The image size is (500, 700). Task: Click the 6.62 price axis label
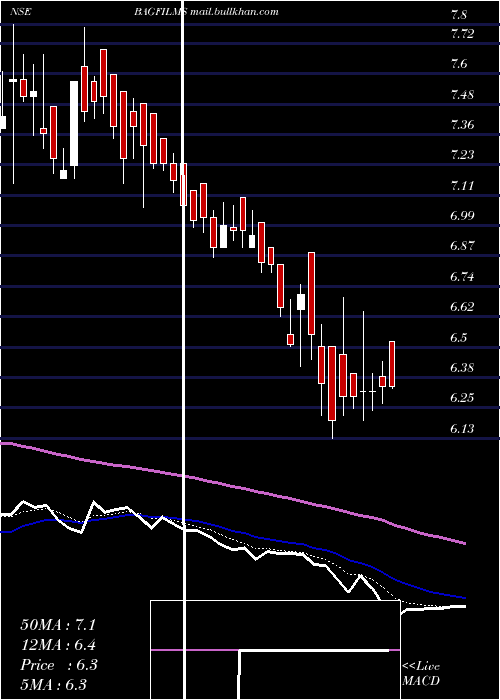coord(462,307)
